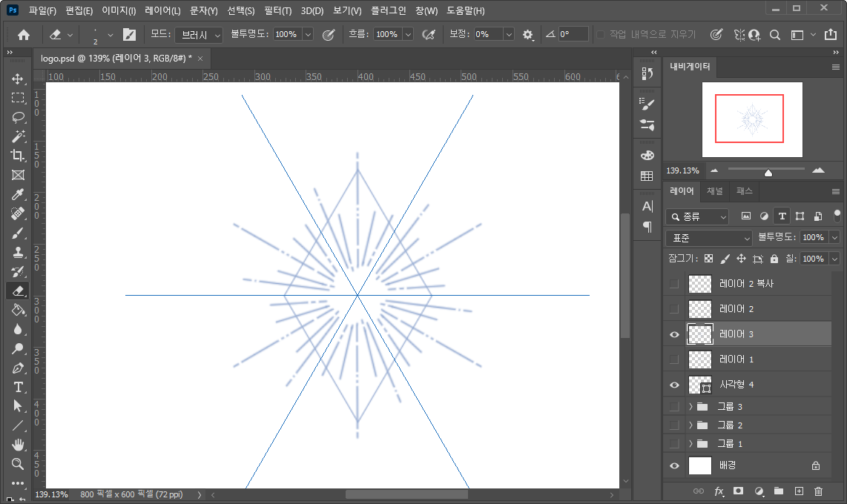Open the brush settings panel toggle icon
The width and height of the screenshot is (847, 504).
point(129,35)
